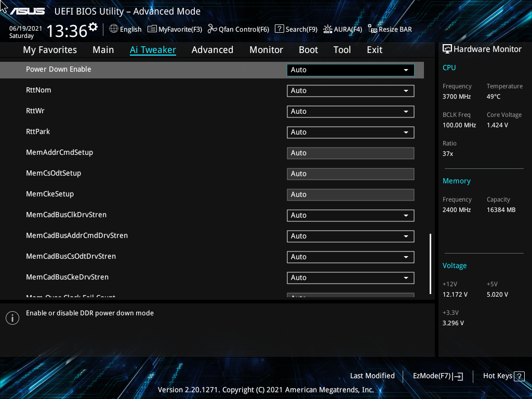Image resolution: width=532 pixels, height=399 pixels.
Task: Open the Monitor section
Action: click(x=266, y=49)
